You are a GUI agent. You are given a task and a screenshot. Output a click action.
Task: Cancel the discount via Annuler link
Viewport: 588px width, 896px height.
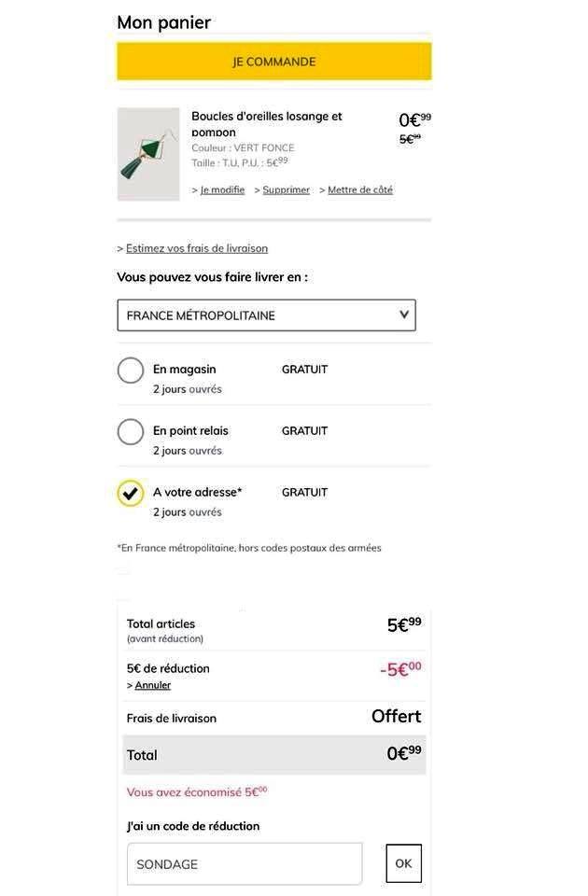coord(152,685)
